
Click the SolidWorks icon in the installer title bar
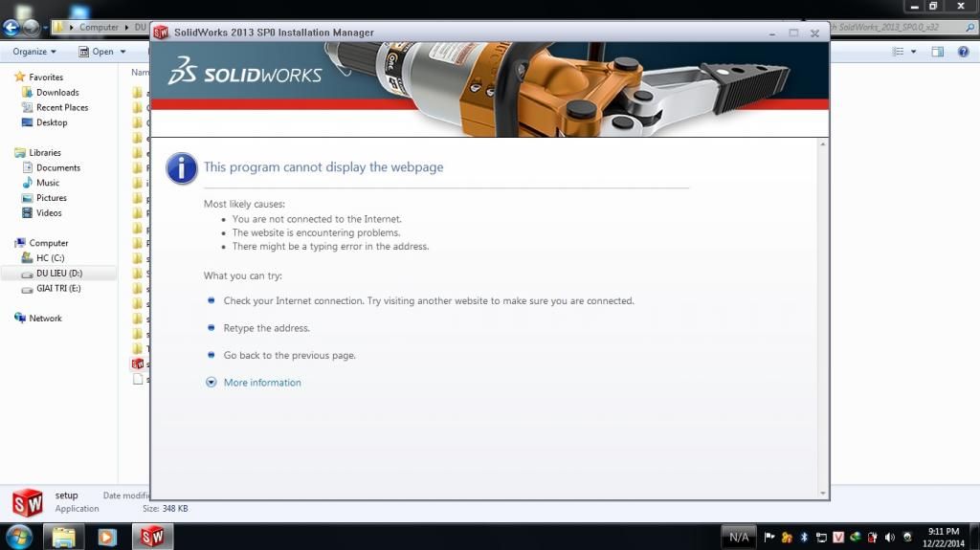pyautogui.click(x=161, y=33)
